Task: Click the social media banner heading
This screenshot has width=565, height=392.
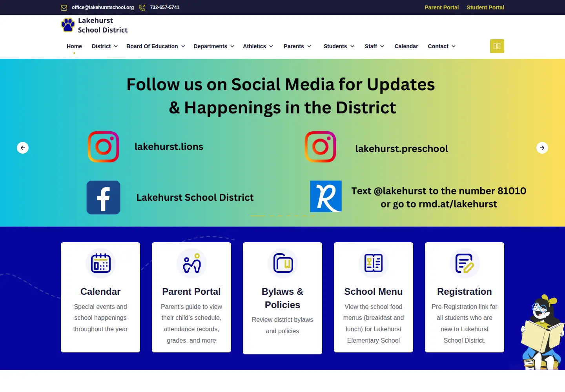Action: (281, 96)
